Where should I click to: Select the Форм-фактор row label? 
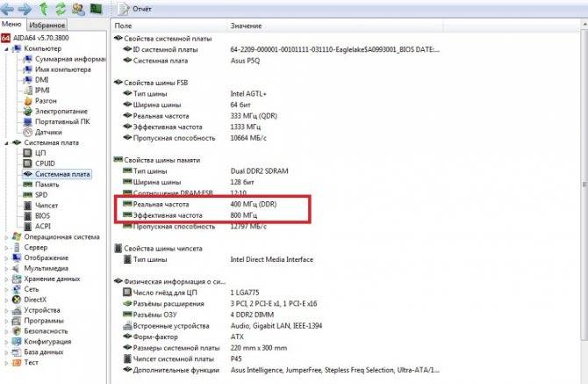(x=155, y=337)
